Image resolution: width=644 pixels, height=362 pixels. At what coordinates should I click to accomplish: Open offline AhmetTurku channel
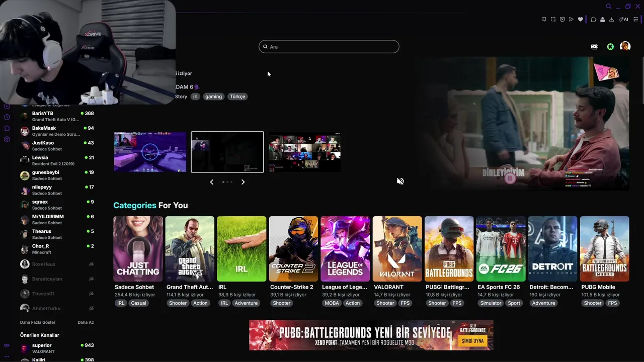pos(57,308)
